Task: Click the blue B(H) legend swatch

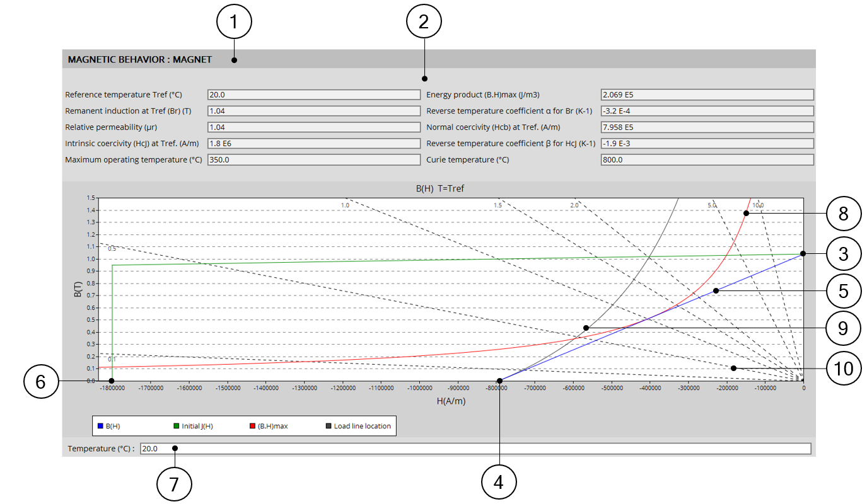Action: pos(100,427)
